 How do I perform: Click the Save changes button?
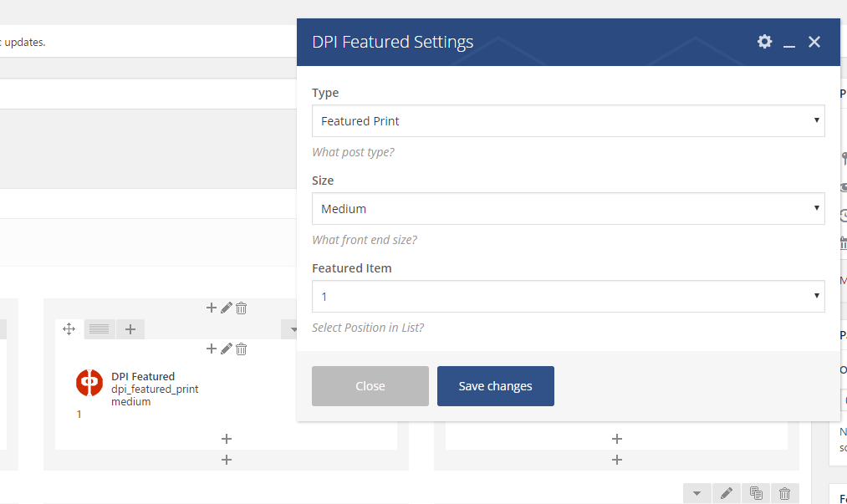(495, 386)
